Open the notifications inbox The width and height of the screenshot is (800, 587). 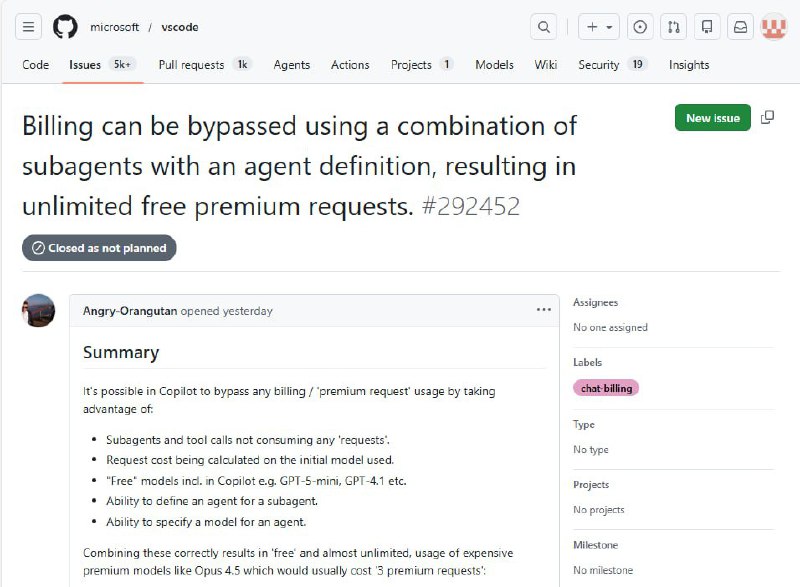[x=740, y=27]
